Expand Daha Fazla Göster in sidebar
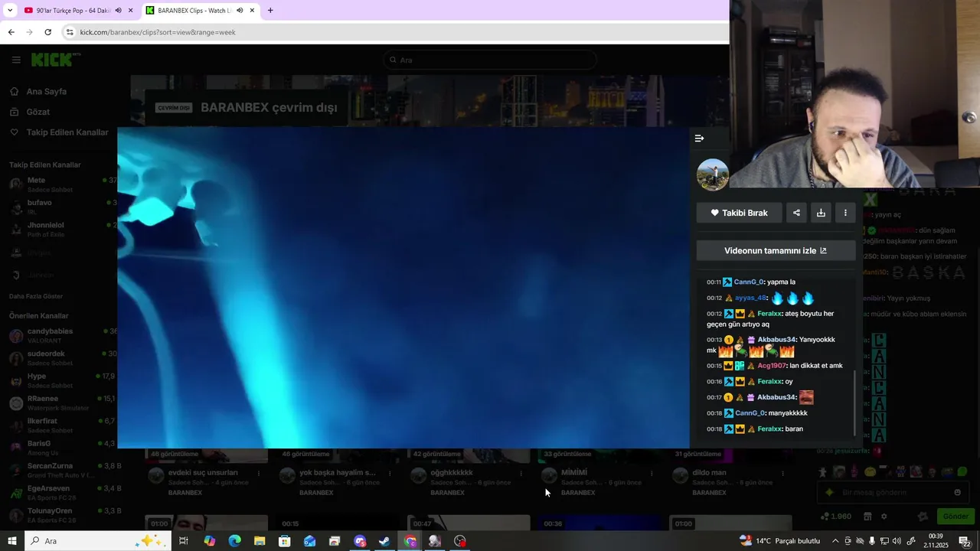980x551 pixels. [36, 296]
